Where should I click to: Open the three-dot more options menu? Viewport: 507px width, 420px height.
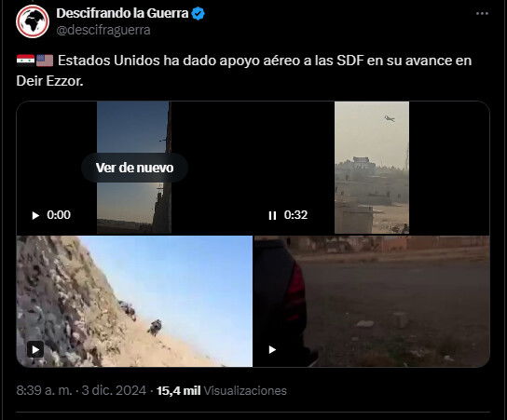pyautogui.click(x=482, y=14)
